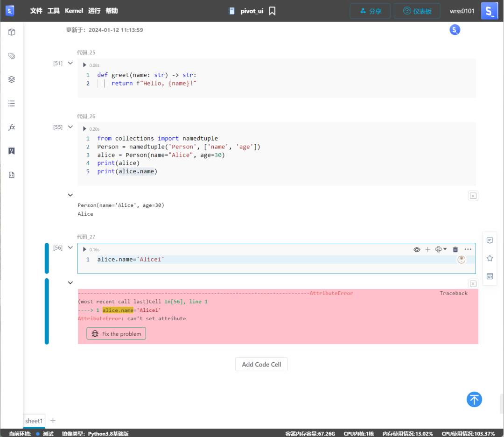Open the Kernel menu
The width and height of the screenshot is (504, 437).
point(74,11)
